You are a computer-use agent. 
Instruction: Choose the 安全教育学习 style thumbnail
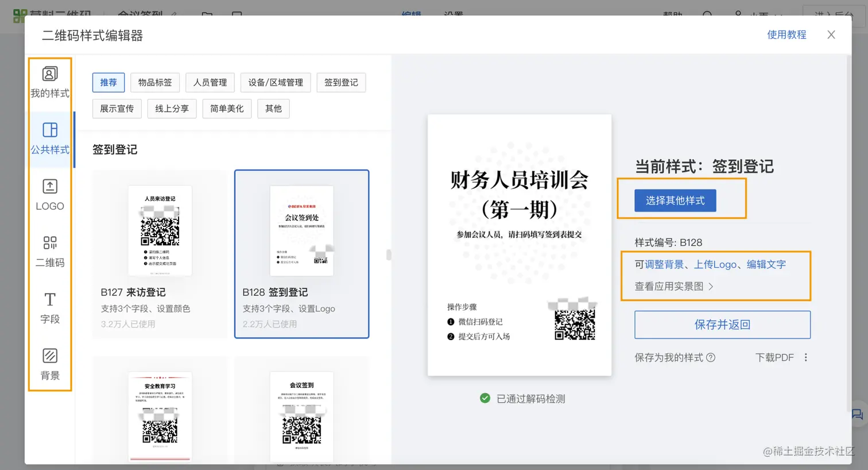[160, 417]
